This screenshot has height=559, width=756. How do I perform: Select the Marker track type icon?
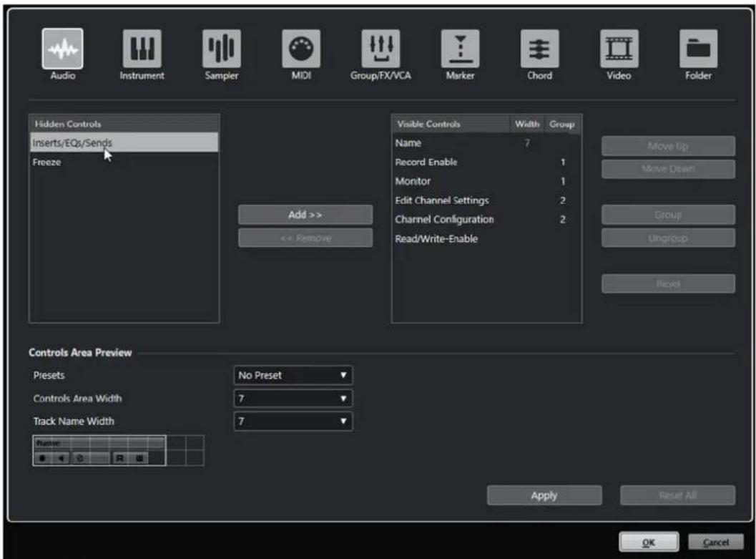460,48
